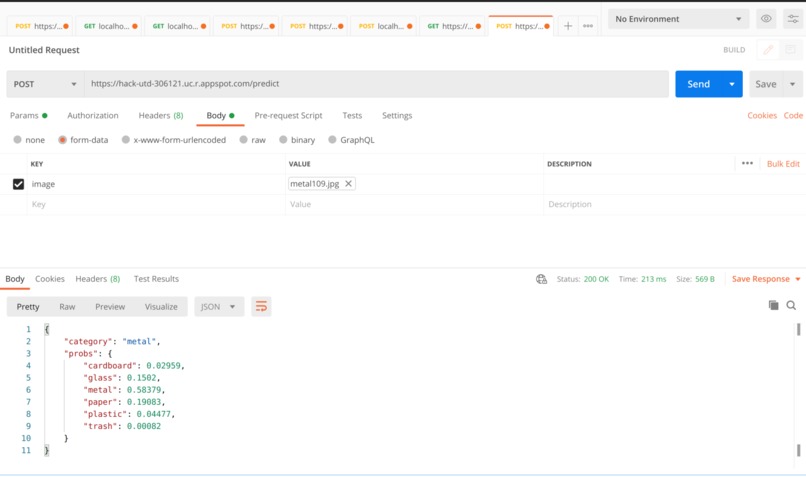Image resolution: width=806 pixels, height=478 pixels.
Task: Open the Cookies link near Code
Action: click(x=762, y=116)
